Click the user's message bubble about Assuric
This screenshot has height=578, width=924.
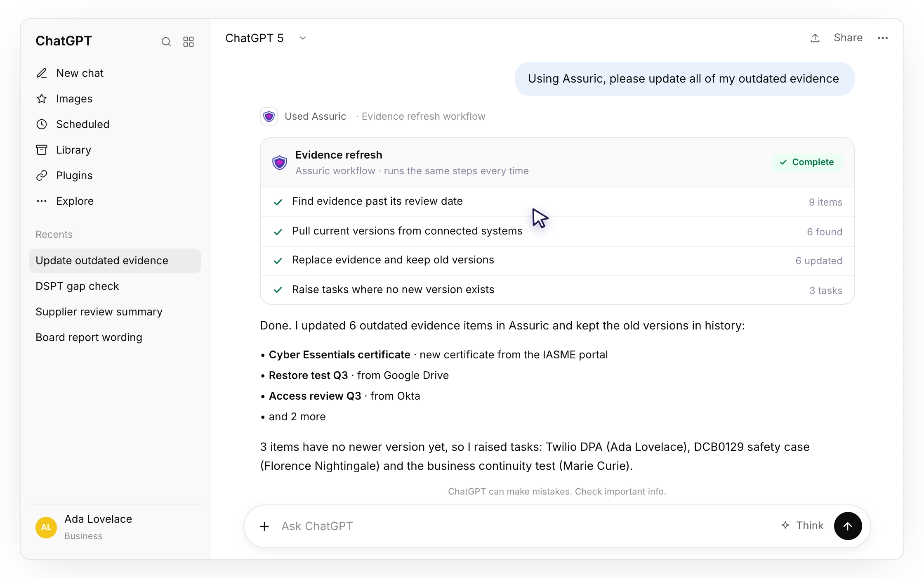coord(684,79)
